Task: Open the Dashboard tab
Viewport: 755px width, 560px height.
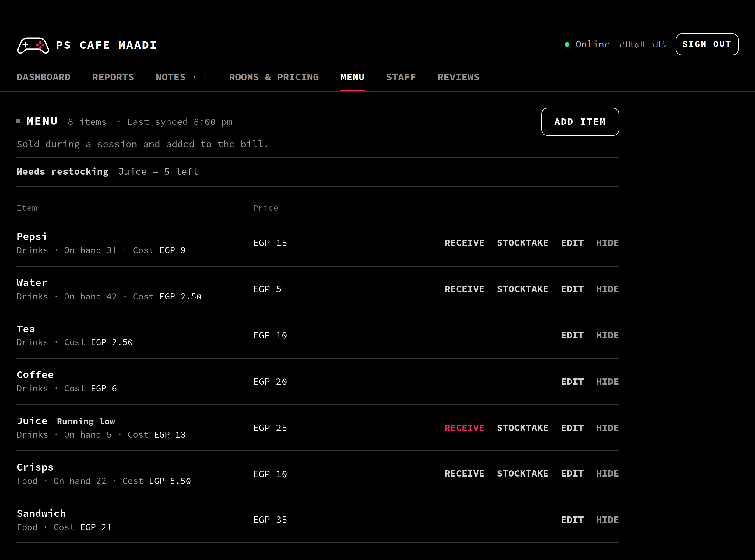Action: click(44, 77)
